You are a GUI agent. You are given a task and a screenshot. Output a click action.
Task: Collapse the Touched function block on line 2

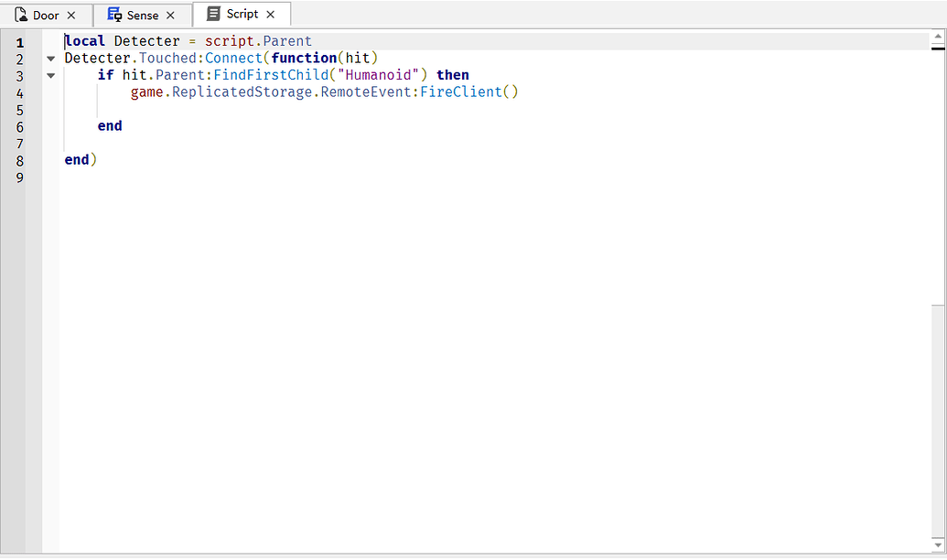point(50,58)
